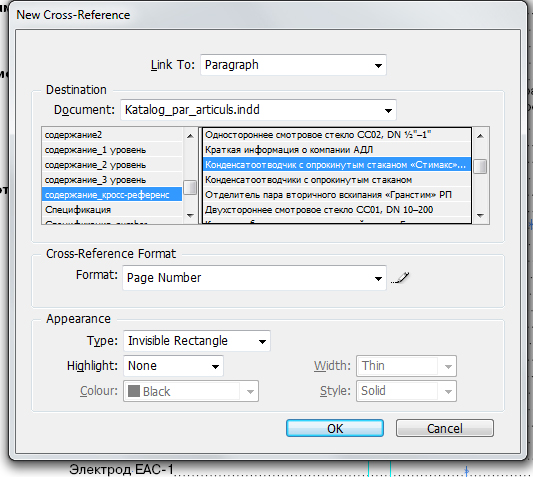533x477 pixels.
Task: Click the up arrow of the paragraphs list scrollbar
Action: coord(480,136)
